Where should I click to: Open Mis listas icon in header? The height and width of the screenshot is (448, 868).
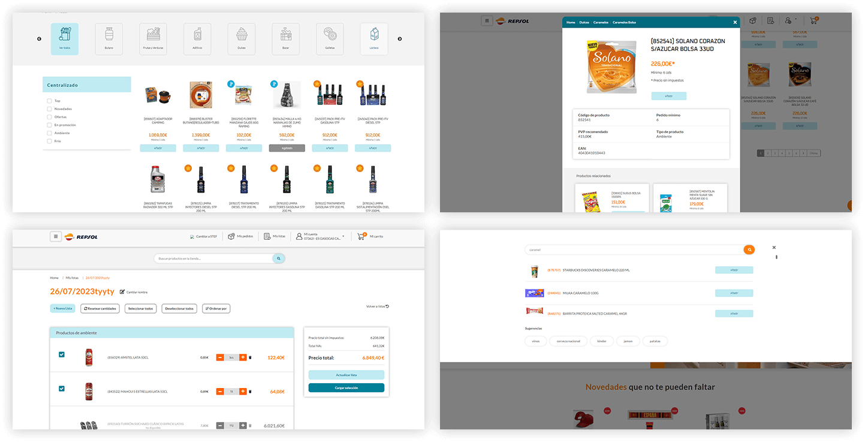click(x=267, y=236)
